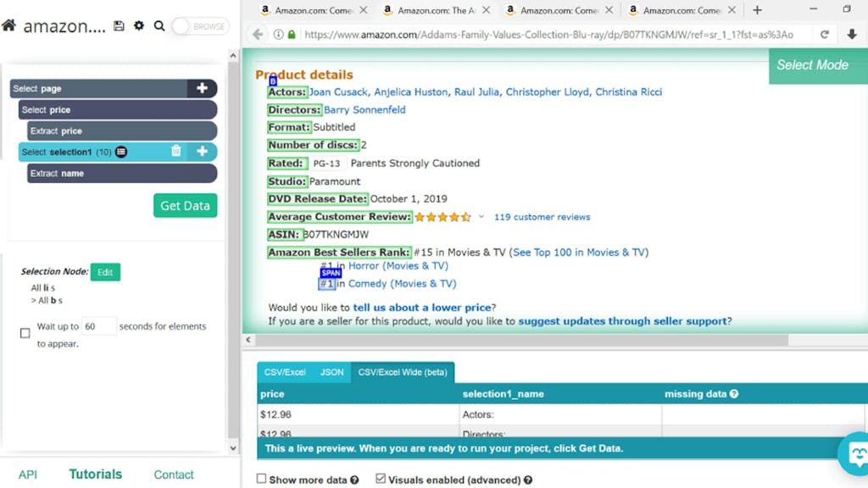This screenshot has height=488, width=868.
Task: Switch to the JSON tab
Action: click(x=332, y=373)
